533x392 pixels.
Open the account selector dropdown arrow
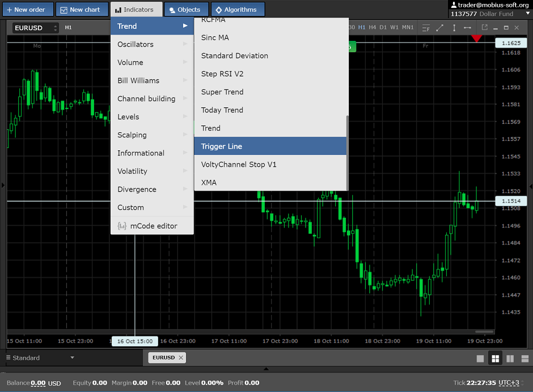coord(528,14)
